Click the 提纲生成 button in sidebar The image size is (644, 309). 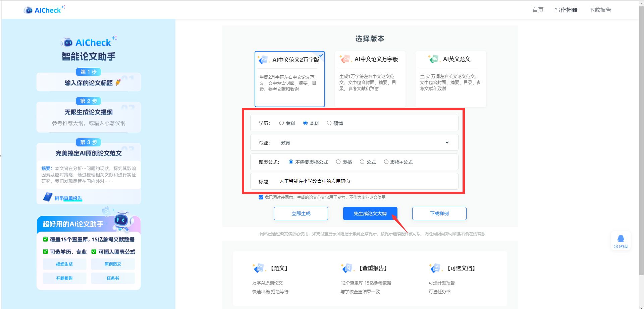click(64, 264)
